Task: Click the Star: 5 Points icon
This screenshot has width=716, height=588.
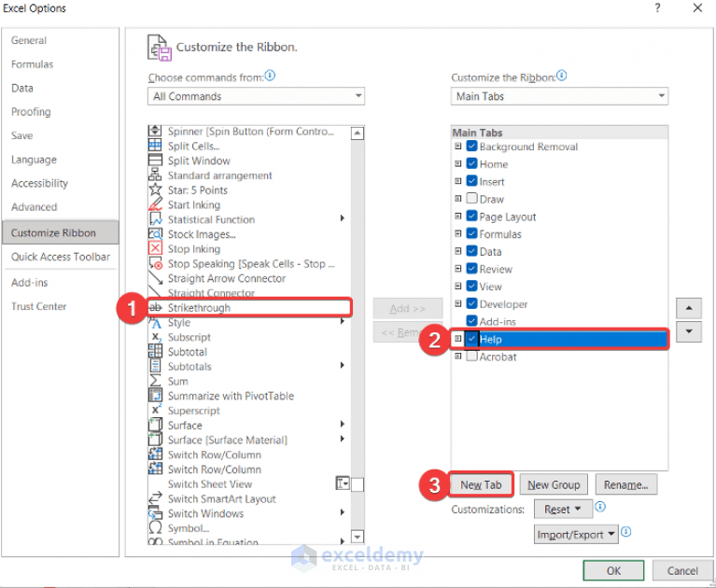Action: coord(155,189)
